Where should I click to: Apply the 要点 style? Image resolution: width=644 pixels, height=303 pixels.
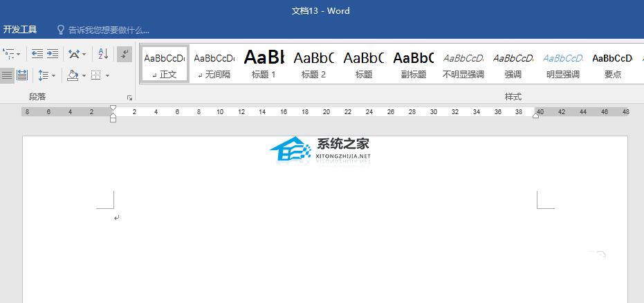pos(612,64)
